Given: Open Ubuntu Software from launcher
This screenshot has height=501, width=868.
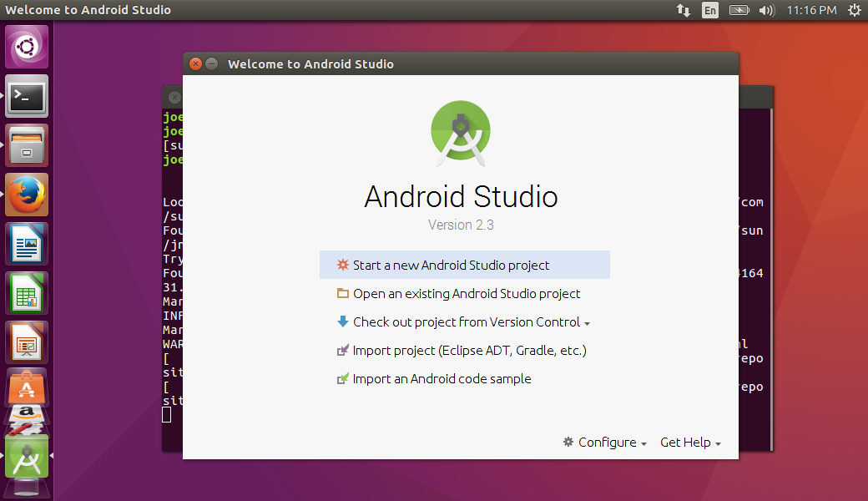Looking at the screenshot, I should click(x=27, y=387).
